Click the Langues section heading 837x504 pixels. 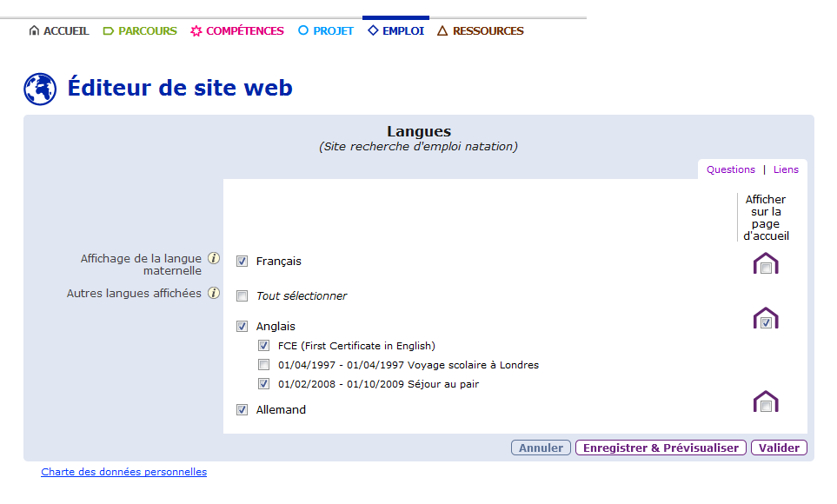pos(419,131)
